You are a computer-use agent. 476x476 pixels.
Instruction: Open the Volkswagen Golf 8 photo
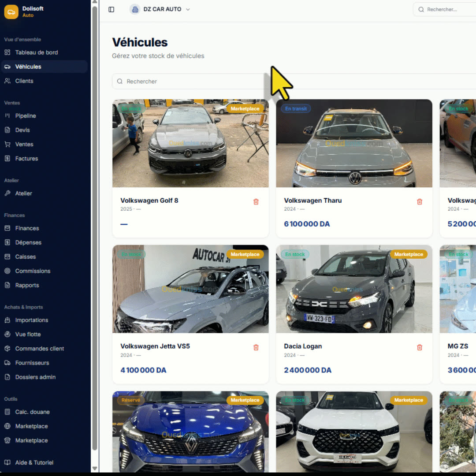pyautogui.click(x=190, y=143)
